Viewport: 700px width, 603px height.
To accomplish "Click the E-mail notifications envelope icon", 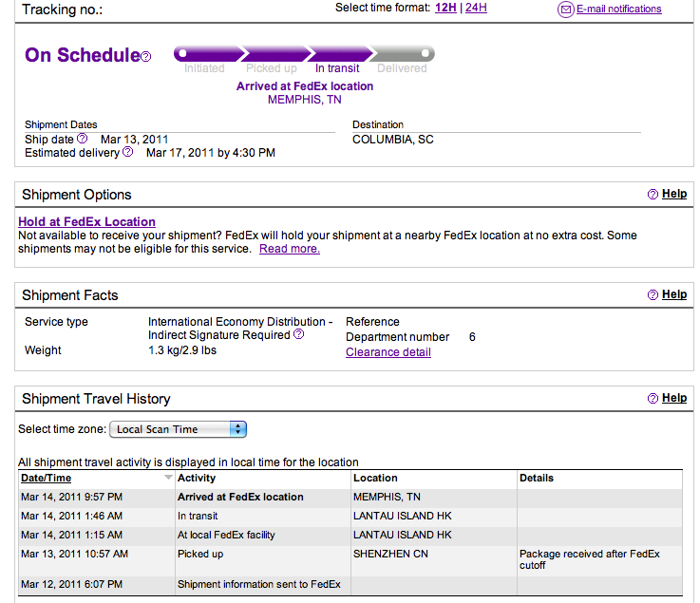I will click(566, 9).
